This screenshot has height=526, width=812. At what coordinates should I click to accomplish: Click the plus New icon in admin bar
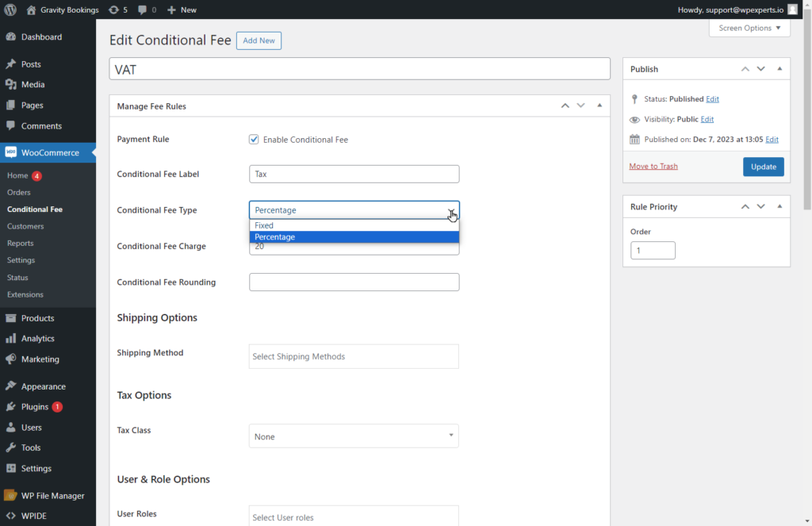click(171, 10)
